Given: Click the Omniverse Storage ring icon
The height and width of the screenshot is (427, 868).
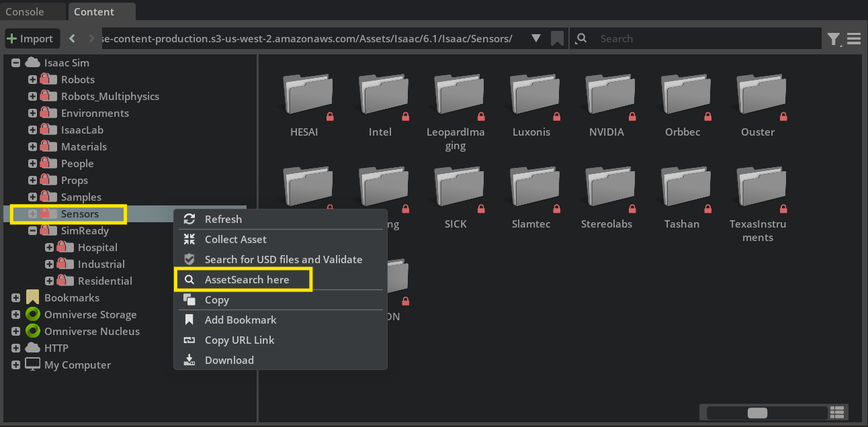Looking at the screenshot, I should tap(32, 314).
